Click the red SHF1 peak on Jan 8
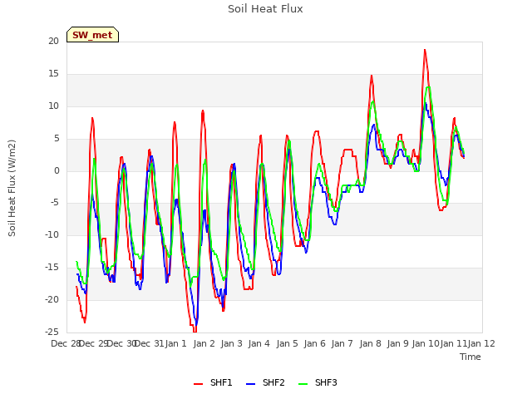532x399 pixels. (372, 76)
